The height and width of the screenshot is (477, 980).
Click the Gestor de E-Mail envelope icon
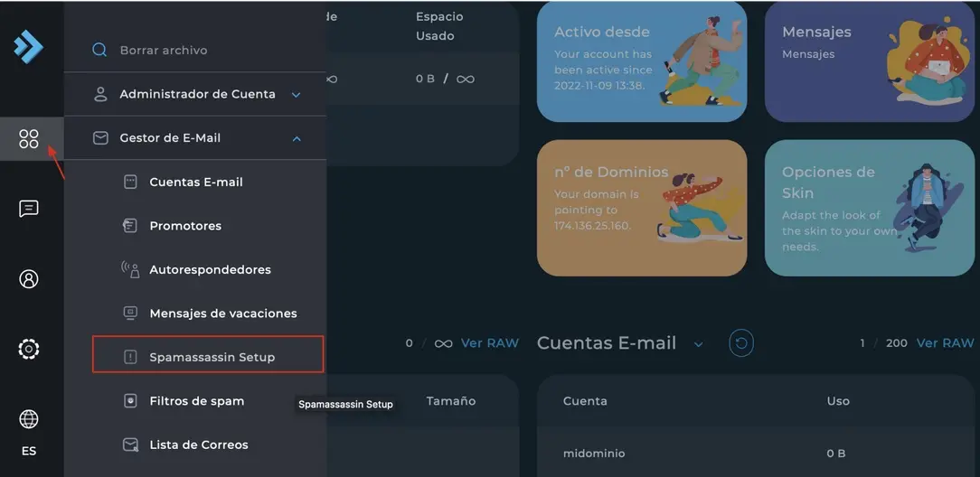100,138
